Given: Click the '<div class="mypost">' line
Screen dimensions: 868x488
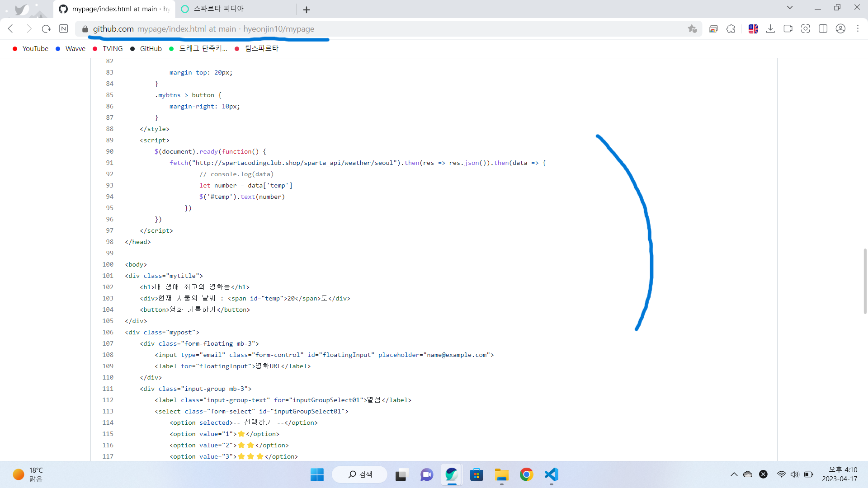Looking at the screenshot, I should [162, 332].
